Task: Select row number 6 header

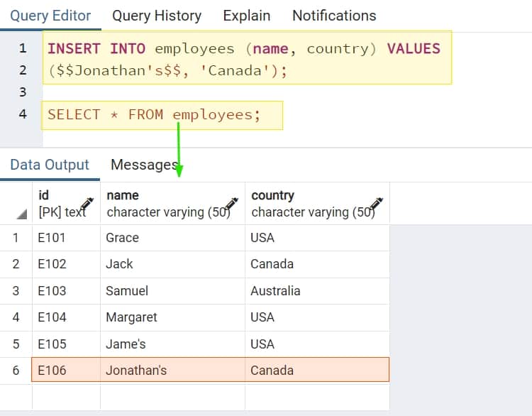Action: point(16,371)
